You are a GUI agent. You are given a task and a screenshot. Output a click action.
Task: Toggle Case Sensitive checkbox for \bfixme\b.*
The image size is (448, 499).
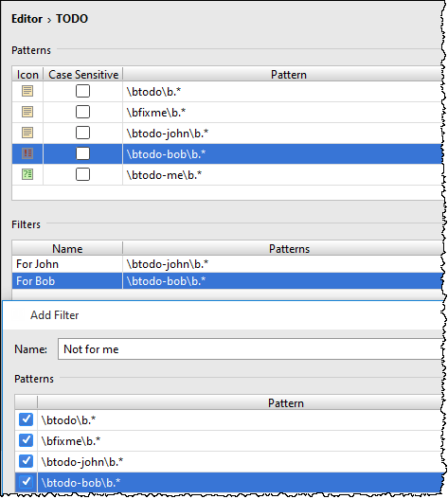tap(82, 112)
